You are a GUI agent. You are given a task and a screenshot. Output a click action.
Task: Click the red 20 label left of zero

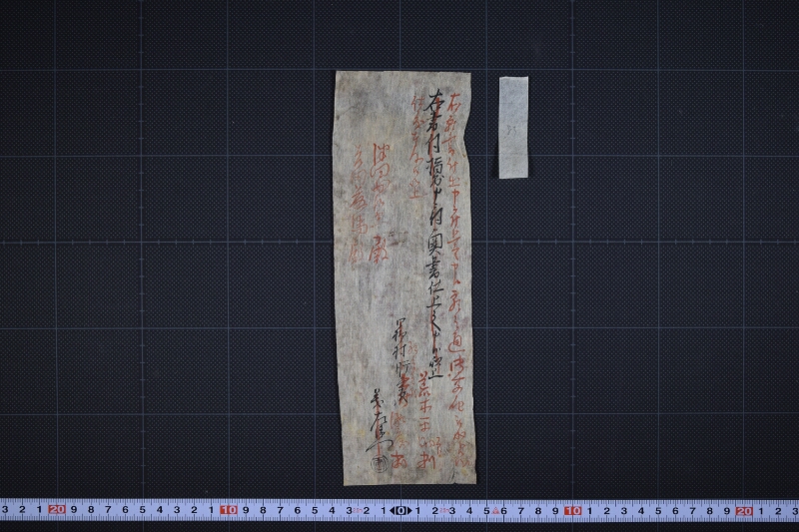[57, 510]
